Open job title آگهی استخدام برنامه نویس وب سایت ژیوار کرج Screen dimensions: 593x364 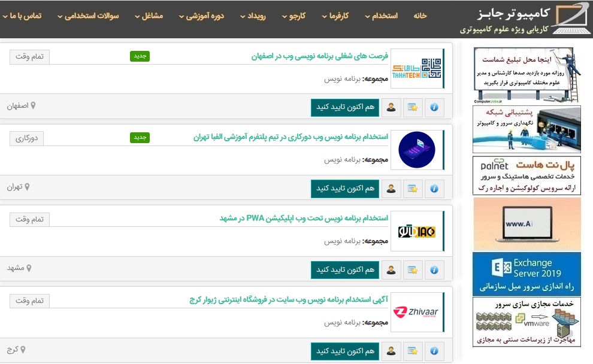coord(289,300)
